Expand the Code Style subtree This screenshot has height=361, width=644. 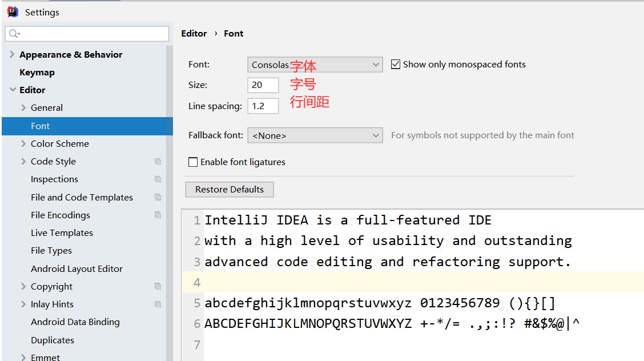click(23, 162)
